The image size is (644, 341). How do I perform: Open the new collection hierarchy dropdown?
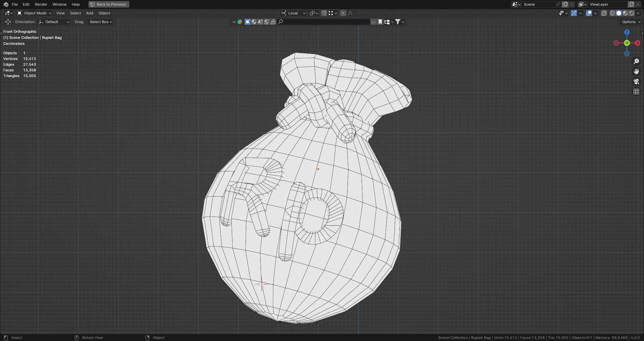[x=389, y=22]
